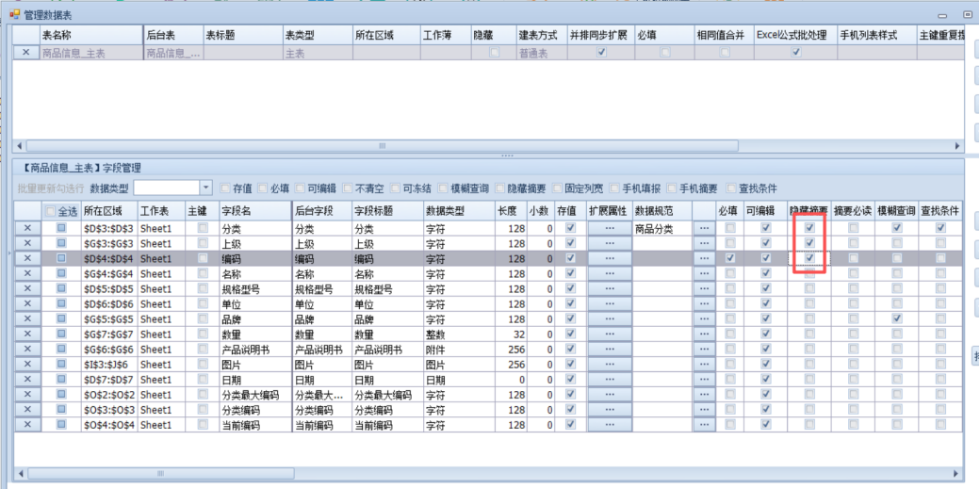
Task: Open 扩展属性 ellipsis for the 分类 row
Action: point(609,228)
